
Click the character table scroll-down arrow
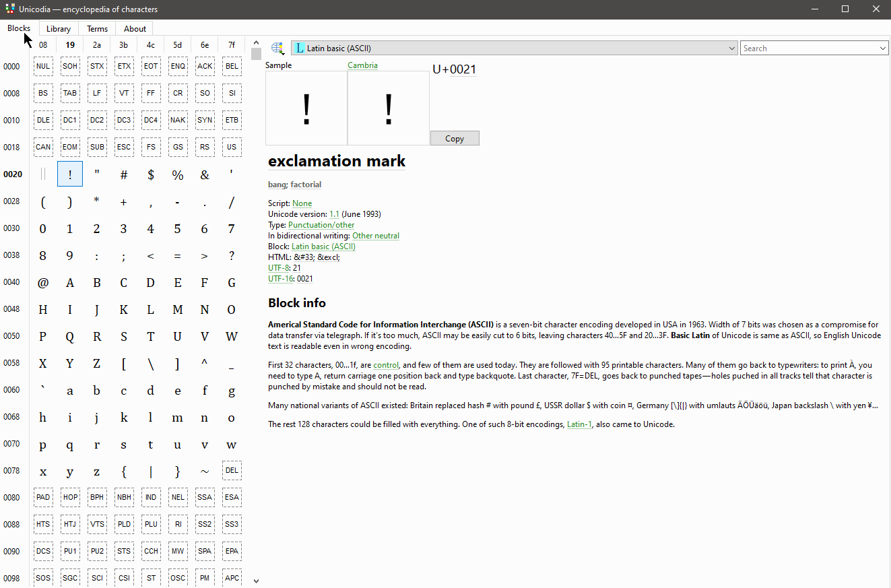point(256,581)
